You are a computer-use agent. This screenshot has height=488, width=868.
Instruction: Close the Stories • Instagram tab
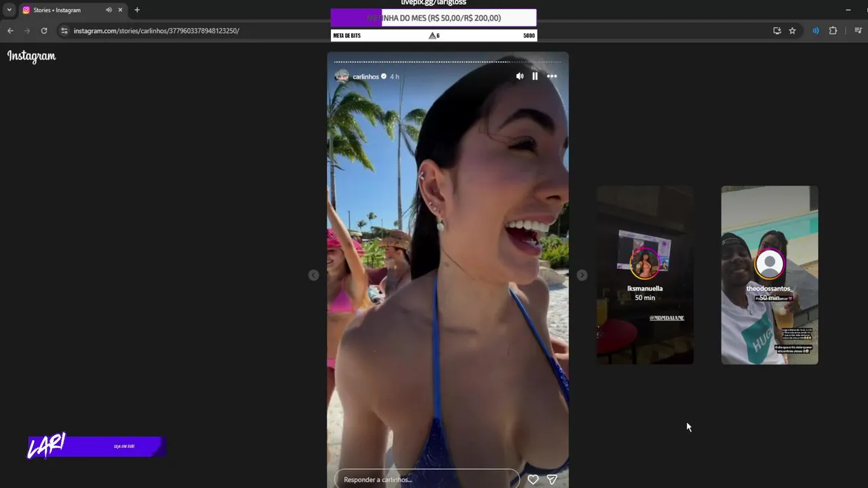coord(121,10)
